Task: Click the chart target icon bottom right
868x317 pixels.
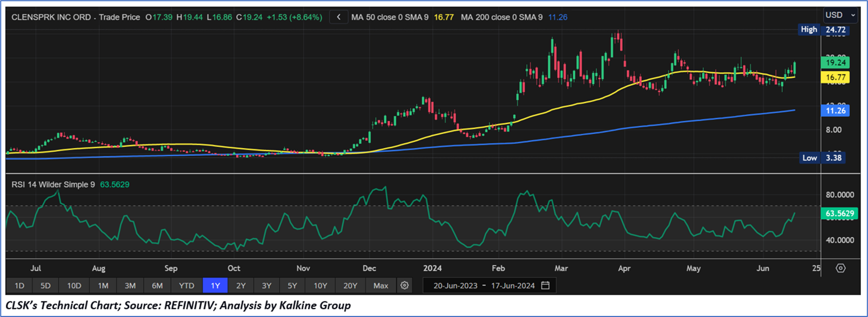Action: 840,268
